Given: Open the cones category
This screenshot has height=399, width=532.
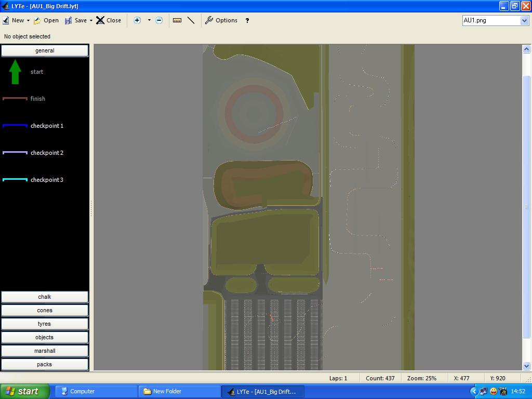Looking at the screenshot, I should [x=45, y=311].
